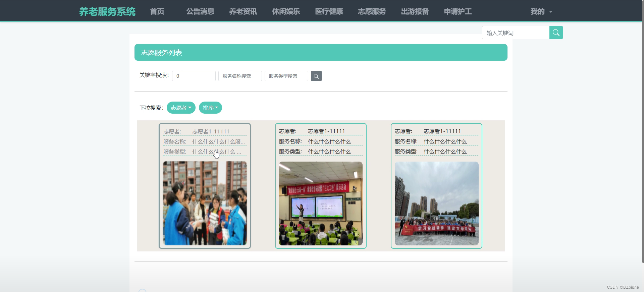Go to the 首页 menu item

click(157, 11)
